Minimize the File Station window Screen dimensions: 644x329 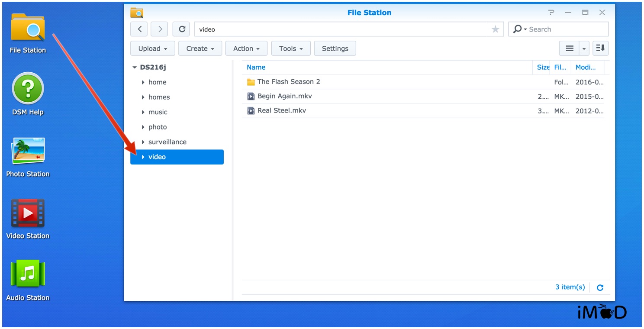tap(568, 13)
